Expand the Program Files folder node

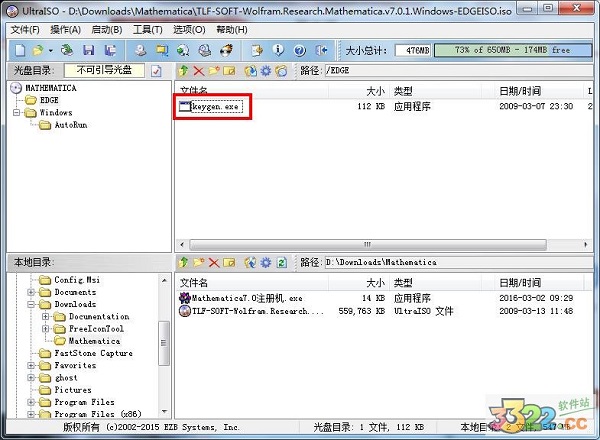tap(31, 402)
